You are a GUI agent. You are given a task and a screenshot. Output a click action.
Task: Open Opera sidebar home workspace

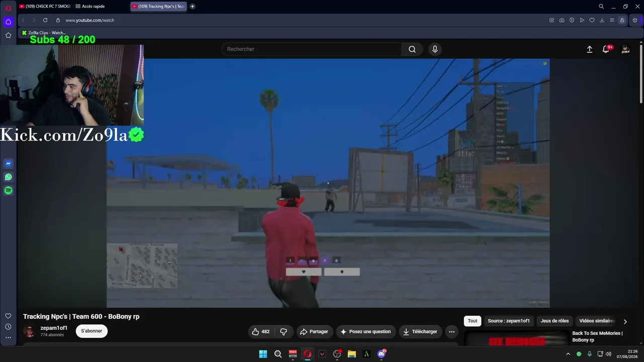[x=8, y=22]
